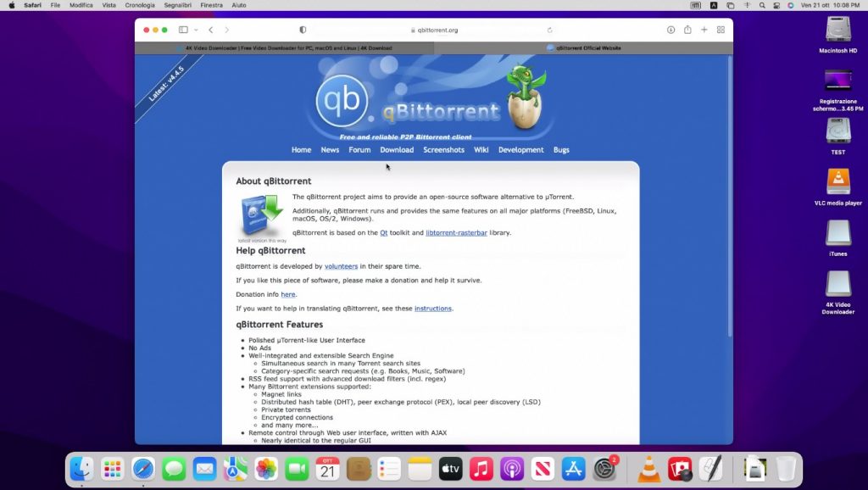Open the Safari downloads icon

[670, 30]
